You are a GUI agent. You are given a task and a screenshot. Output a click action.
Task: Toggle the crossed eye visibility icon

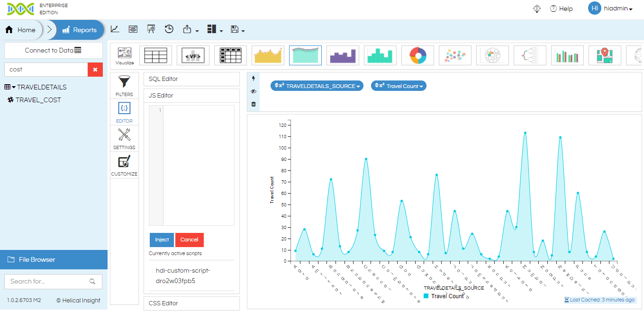click(x=254, y=91)
